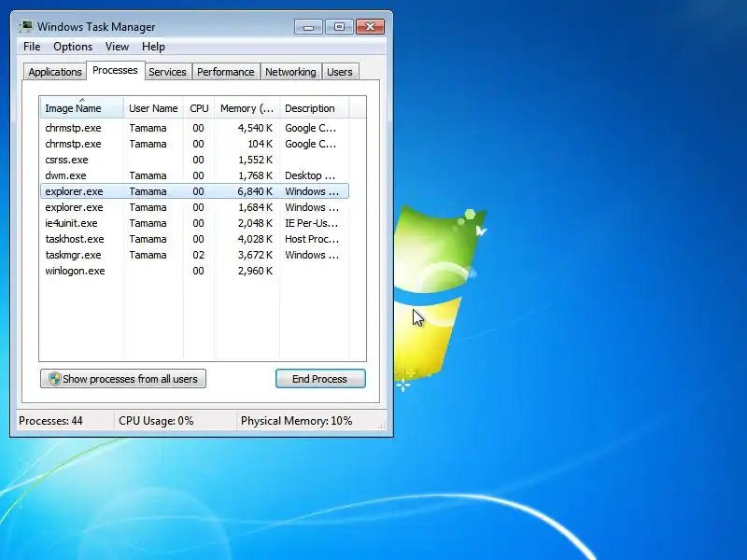The width and height of the screenshot is (747, 560).
Task: Click the 2,048 K memory value
Action: [x=255, y=223]
